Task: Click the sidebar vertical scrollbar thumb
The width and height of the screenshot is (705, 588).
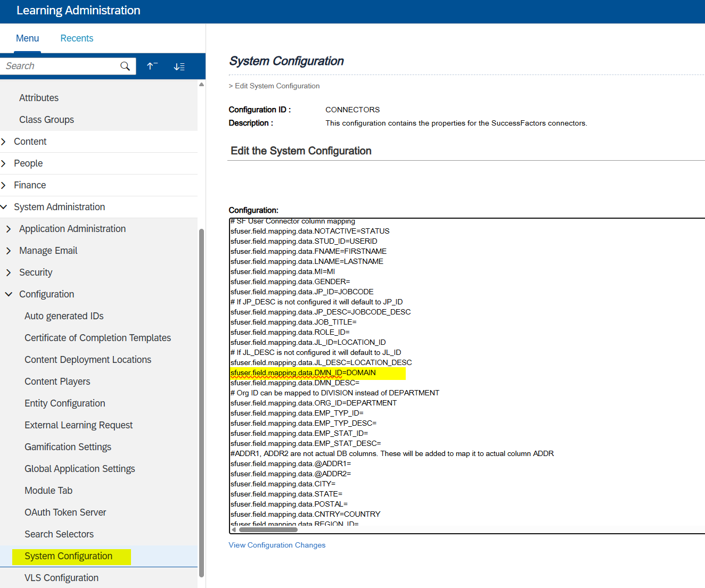Action: click(201, 399)
